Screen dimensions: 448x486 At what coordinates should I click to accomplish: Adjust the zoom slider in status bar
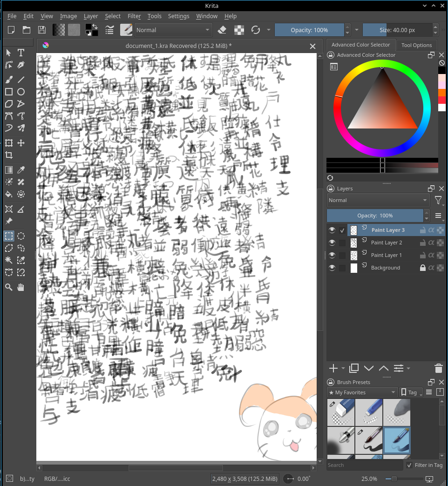click(402, 479)
